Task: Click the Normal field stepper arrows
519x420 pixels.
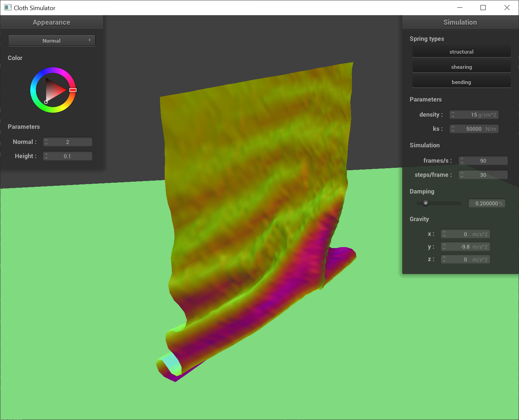Action: [x=46, y=142]
